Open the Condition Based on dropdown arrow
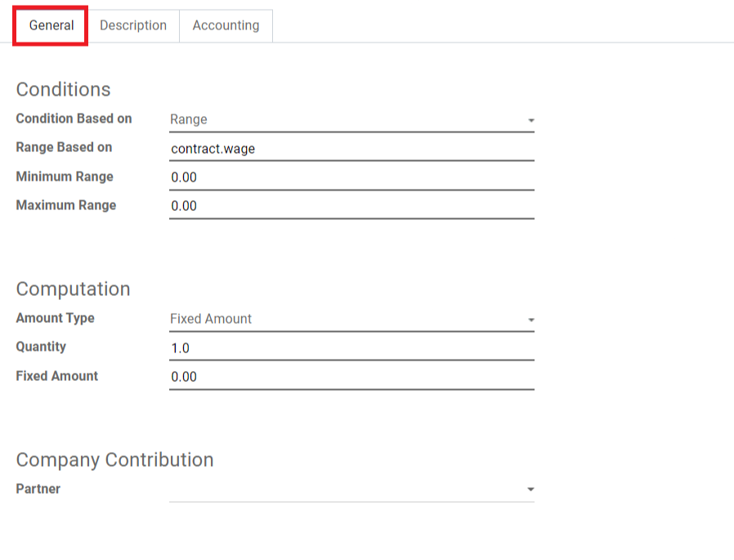The height and width of the screenshot is (560, 734). click(530, 120)
